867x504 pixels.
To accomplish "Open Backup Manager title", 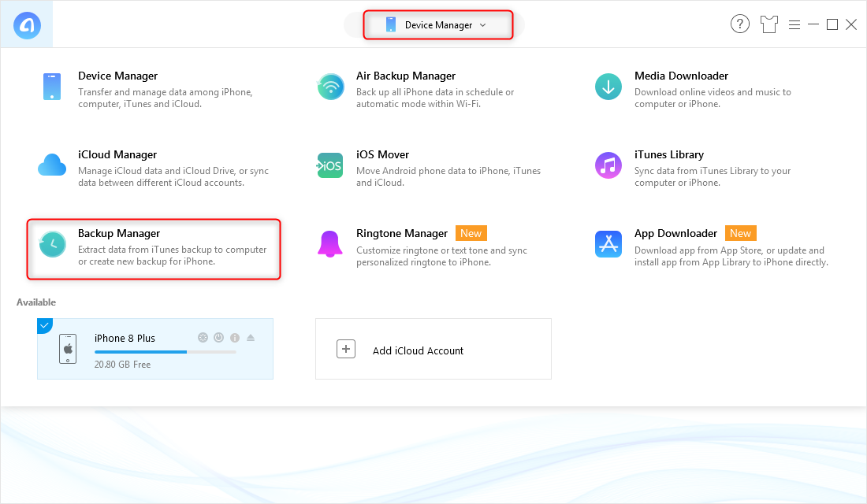I will [x=119, y=233].
